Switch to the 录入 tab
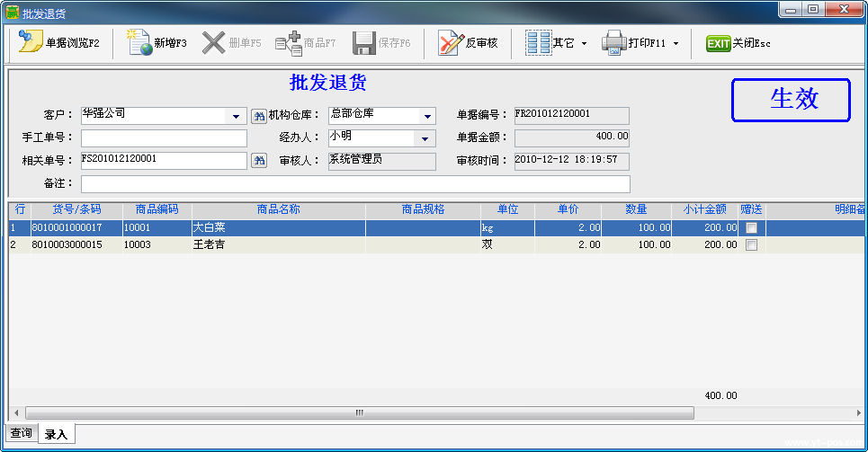Screen dimensions: 868x452 point(56,434)
